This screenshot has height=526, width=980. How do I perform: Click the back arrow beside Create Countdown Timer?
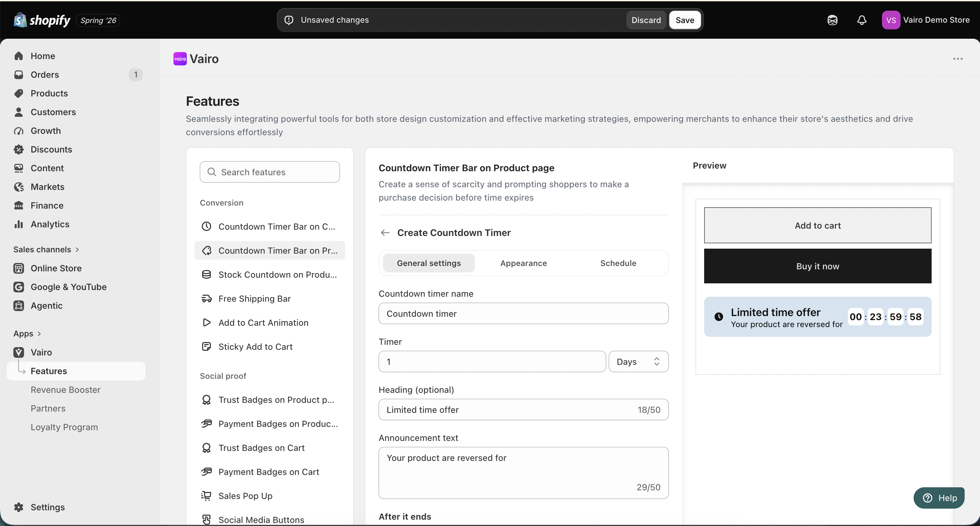click(x=385, y=233)
